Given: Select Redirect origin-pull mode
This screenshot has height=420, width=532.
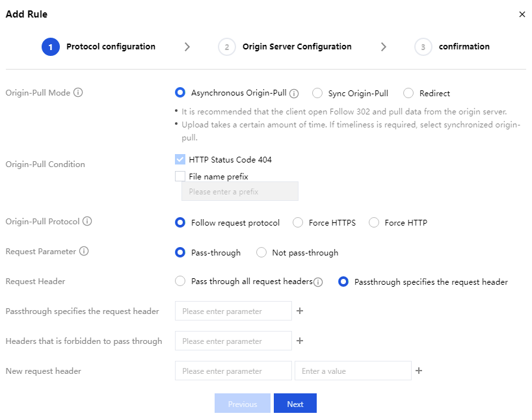Looking at the screenshot, I should tap(408, 94).
